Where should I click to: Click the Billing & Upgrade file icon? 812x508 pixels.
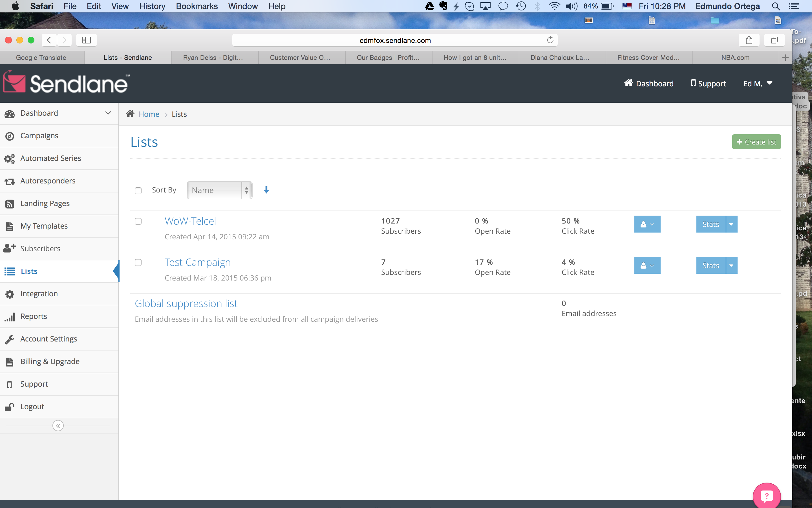pos(10,362)
